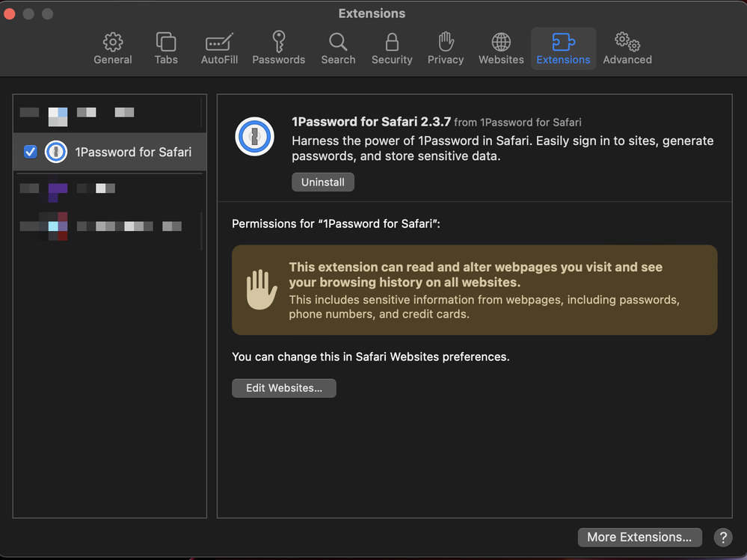Open the General preferences gear icon
This screenshot has width=747, height=560.
(x=112, y=49)
